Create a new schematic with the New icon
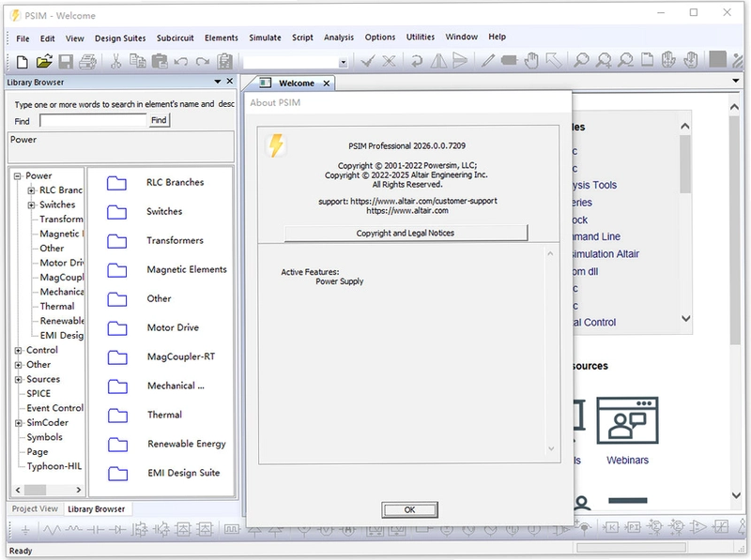Screen dimensions: 751x560 [x=22, y=62]
